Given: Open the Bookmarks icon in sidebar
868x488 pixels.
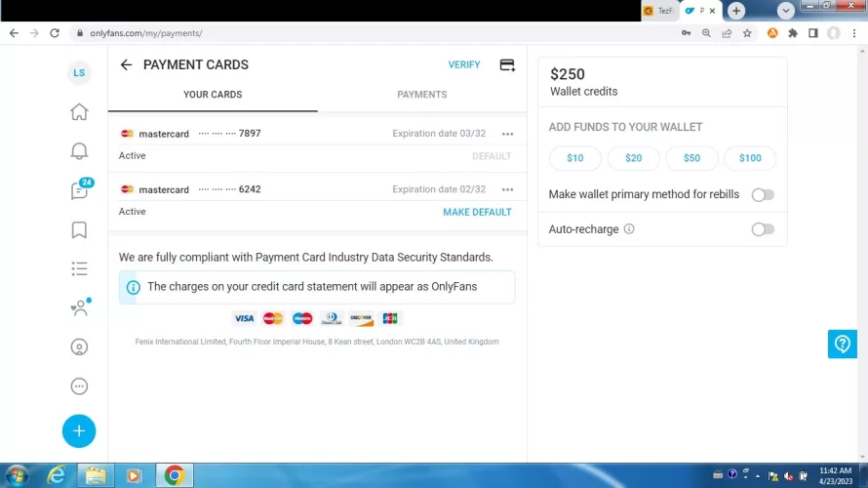Looking at the screenshot, I should coord(79,230).
